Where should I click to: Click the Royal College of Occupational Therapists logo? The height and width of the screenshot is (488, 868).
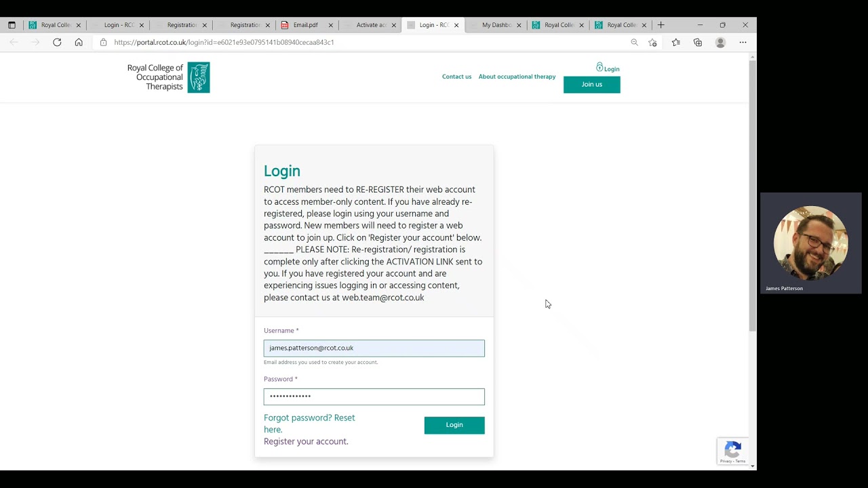tap(169, 77)
